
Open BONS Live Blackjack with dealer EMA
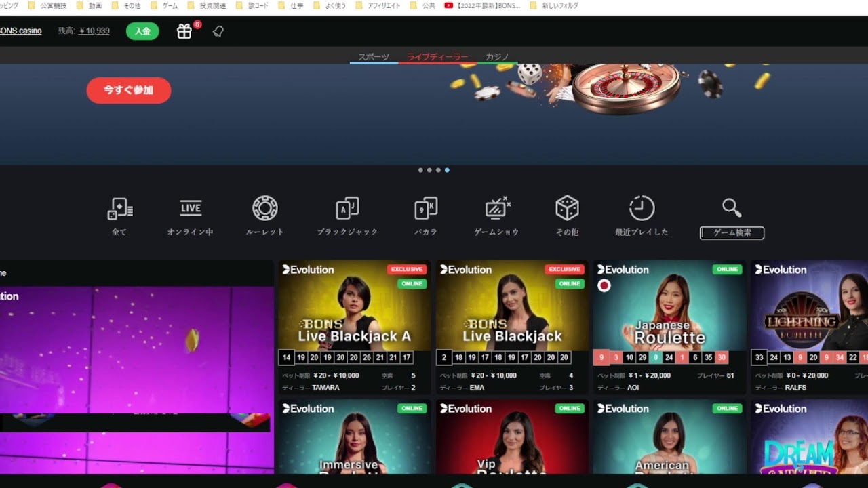512,327
